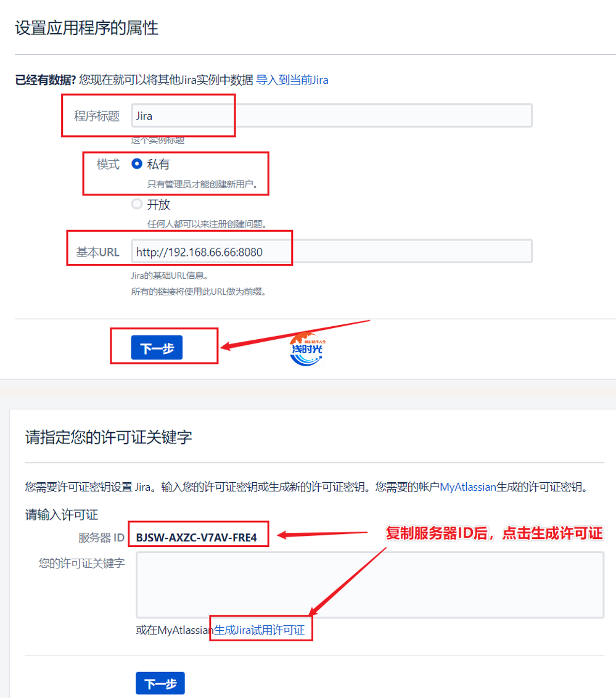Open the 导入到当前Jira import link

pyautogui.click(x=292, y=80)
